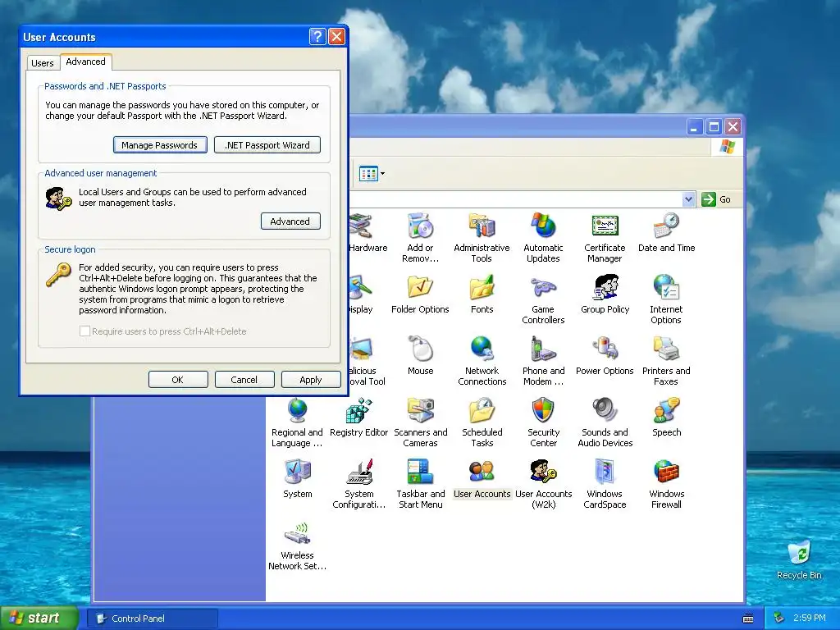
Task: Open the Fonts folder icon
Action: point(482,288)
